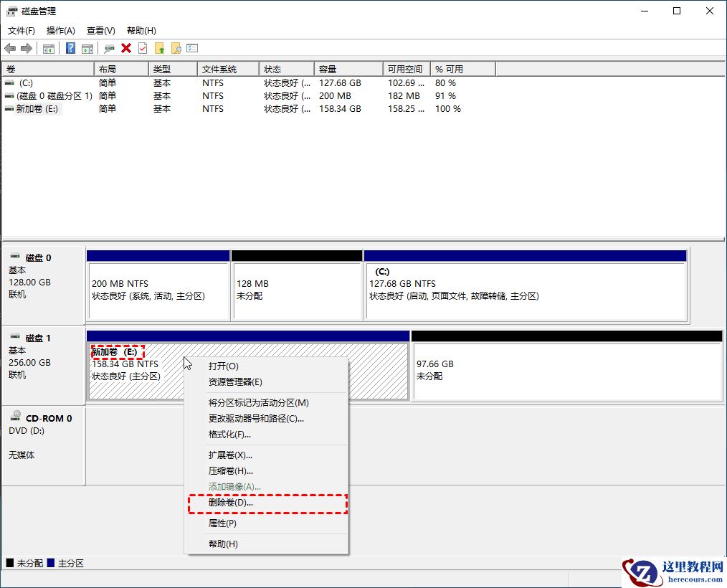Select the 200 MB NTFS system partition

coord(158,287)
